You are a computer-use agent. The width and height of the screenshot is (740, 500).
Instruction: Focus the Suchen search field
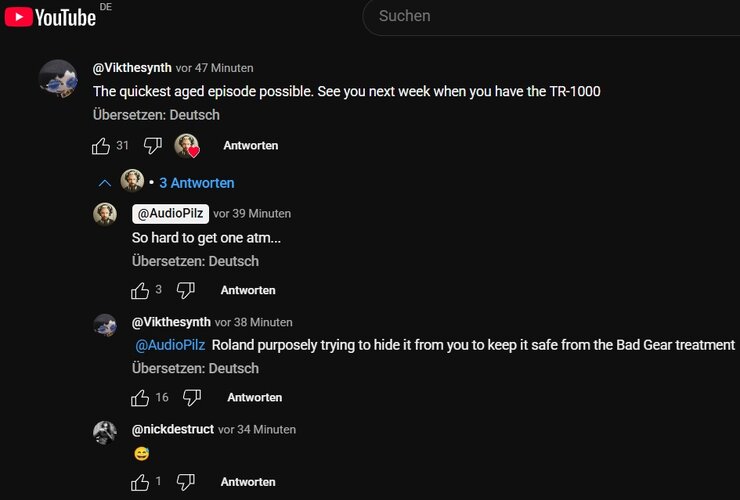point(550,16)
